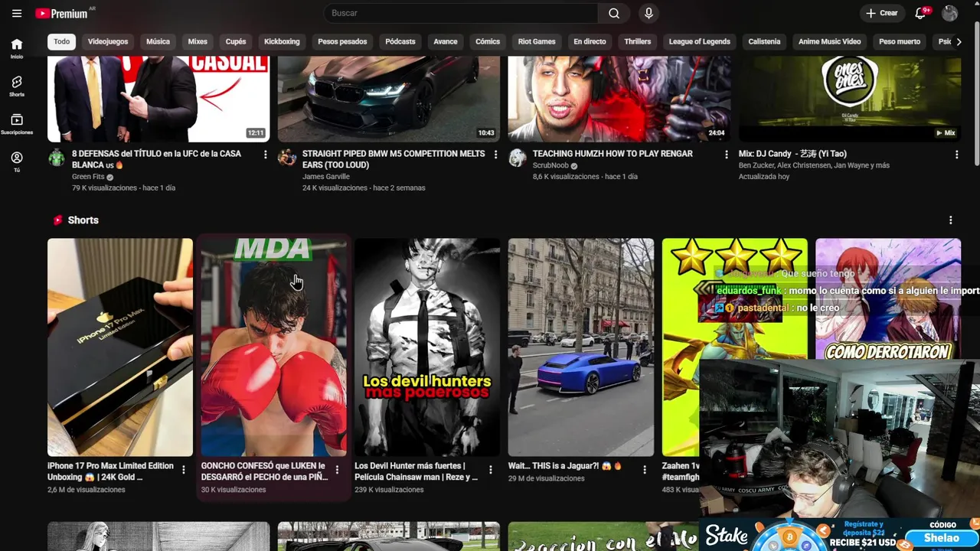Play the Los devil hunters short thumbnail
The width and height of the screenshot is (980, 551).
tap(427, 347)
